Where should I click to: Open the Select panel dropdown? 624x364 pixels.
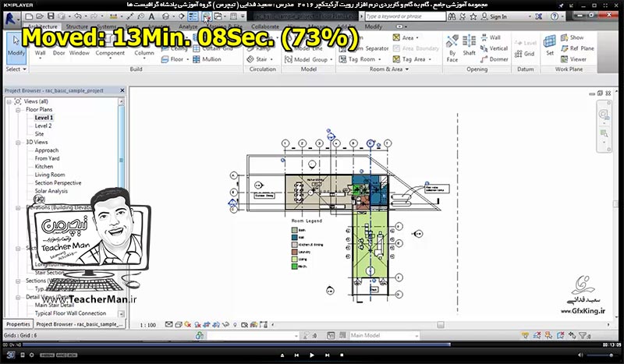16,69
